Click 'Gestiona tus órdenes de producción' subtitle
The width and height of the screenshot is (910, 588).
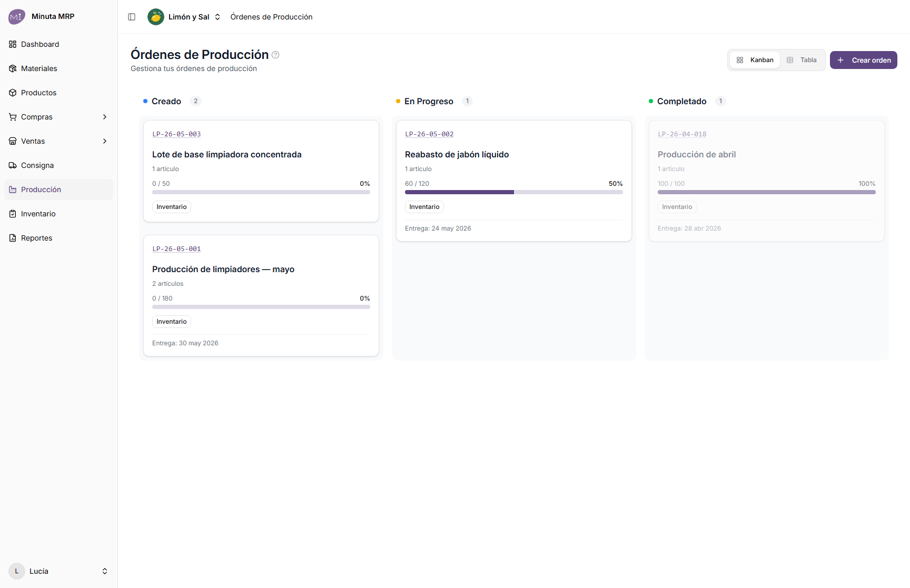coord(194,68)
